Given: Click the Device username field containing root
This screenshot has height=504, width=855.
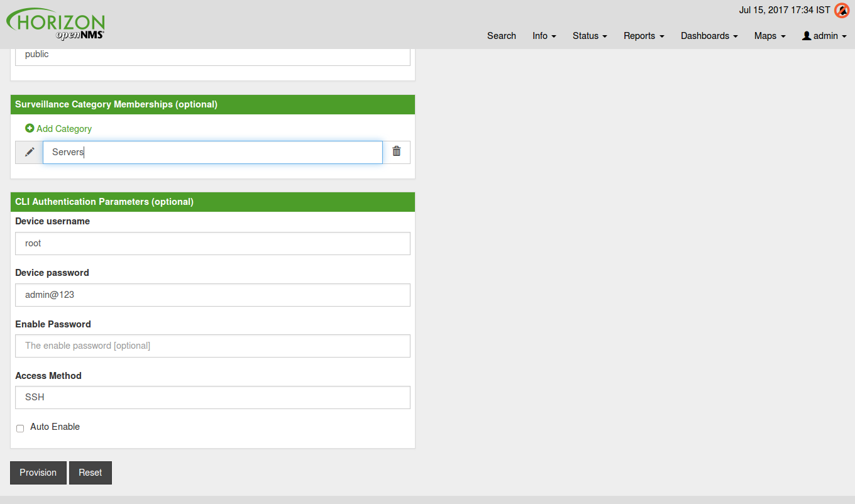Looking at the screenshot, I should (212, 243).
